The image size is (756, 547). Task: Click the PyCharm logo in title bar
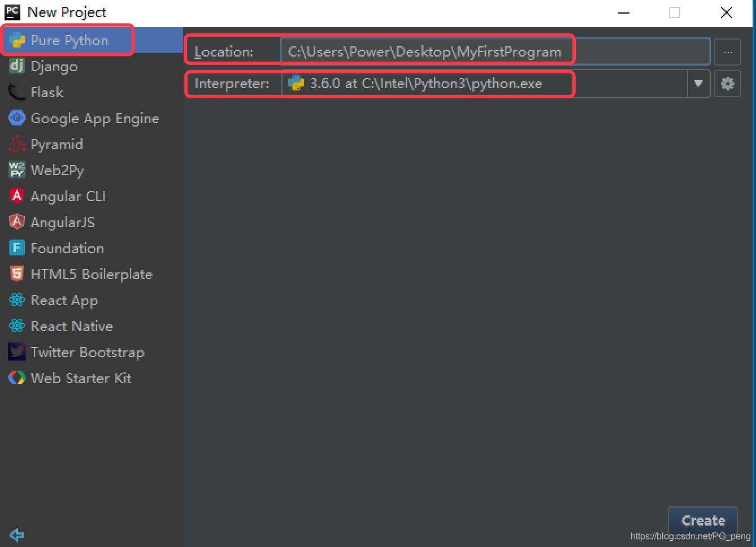point(12,12)
